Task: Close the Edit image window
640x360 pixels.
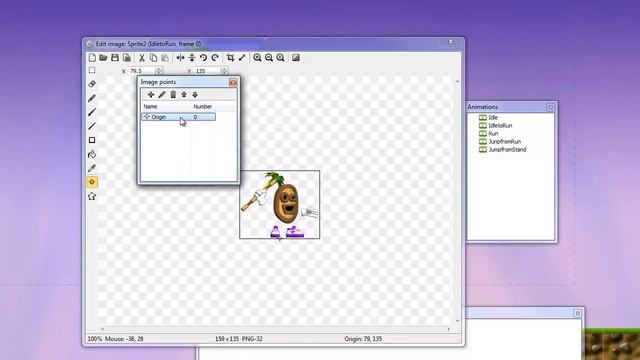Action: point(451,42)
